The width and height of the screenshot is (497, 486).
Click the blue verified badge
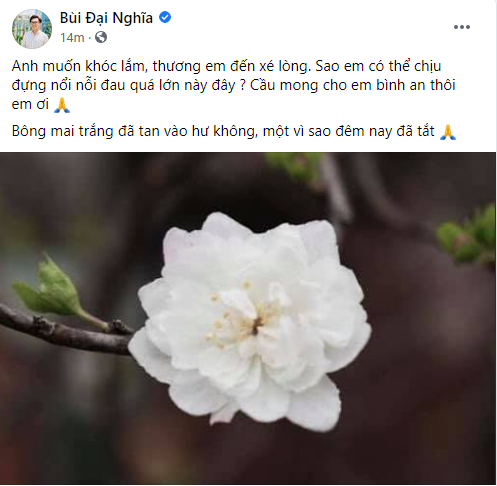point(165,17)
